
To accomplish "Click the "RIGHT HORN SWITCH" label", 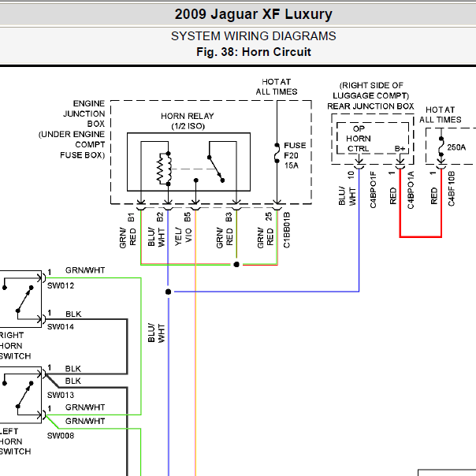I will pyautogui.click(x=14, y=345).
